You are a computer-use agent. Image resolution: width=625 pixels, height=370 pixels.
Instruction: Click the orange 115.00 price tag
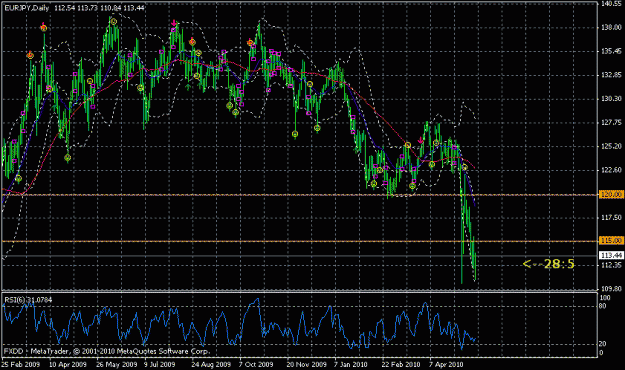pos(611,241)
